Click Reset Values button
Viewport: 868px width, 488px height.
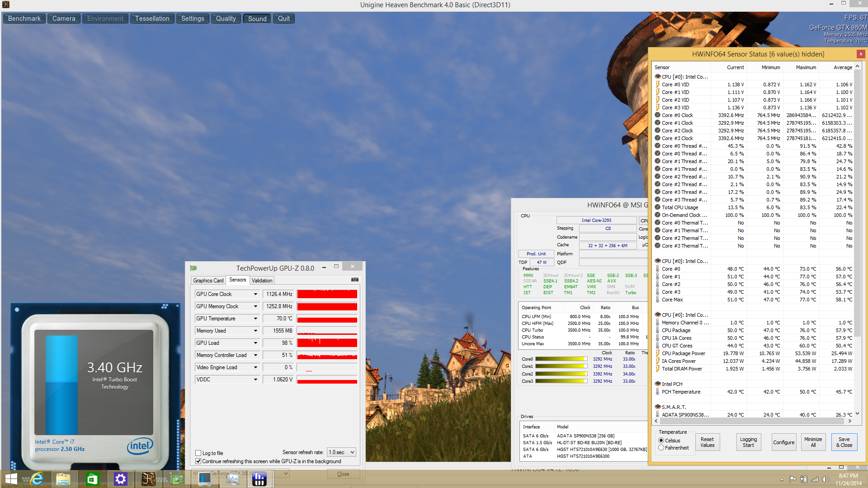coord(707,442)
